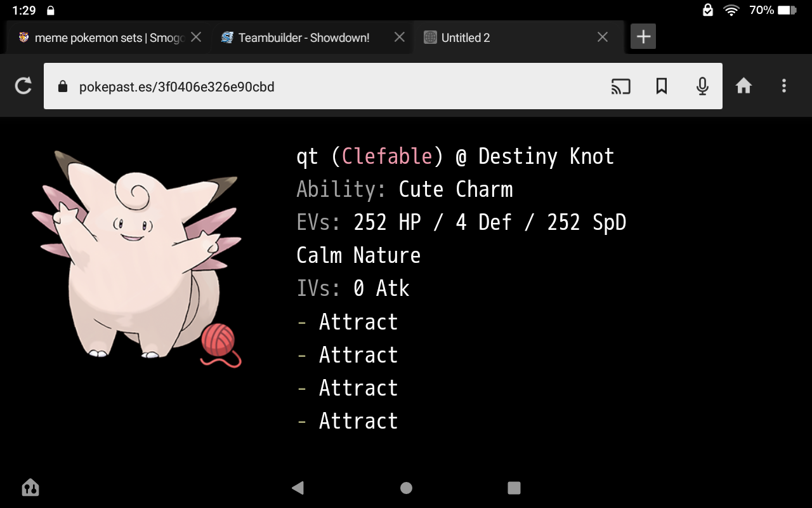Tap the status bar shield lock icon
The height and width of the screenshot is (508, 812).
click(708, 10)
